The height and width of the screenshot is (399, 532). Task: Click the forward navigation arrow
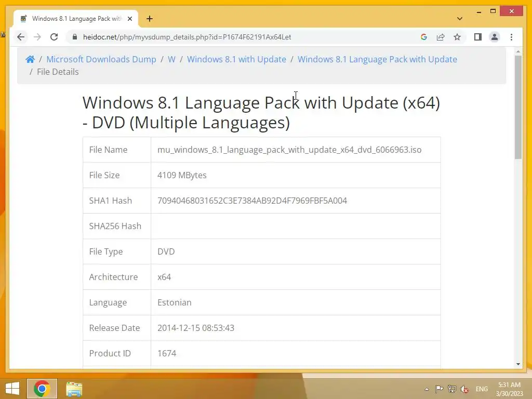(37, 37)
